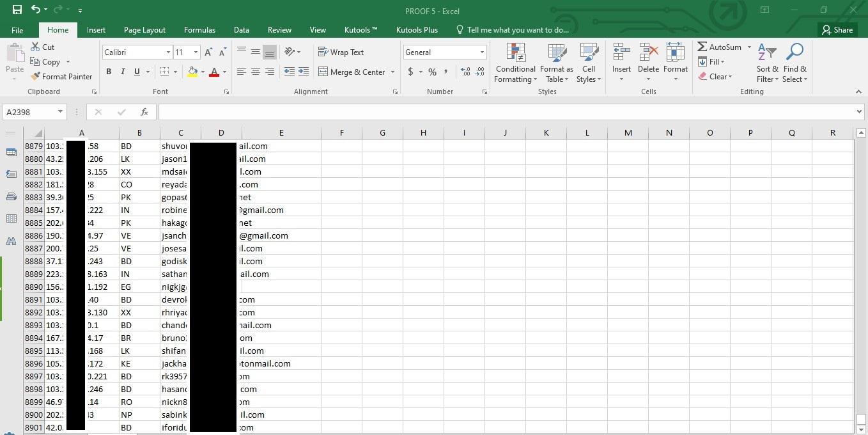Click the Share button
The height and width of the screenshot is (435, 868).
(x=837, y=29)
